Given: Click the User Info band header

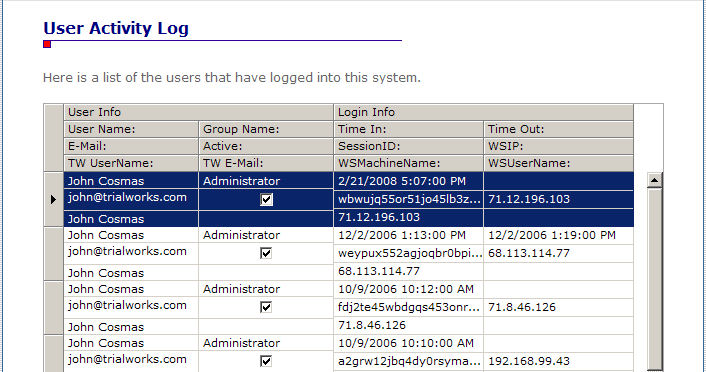Looking at the screenshot, I should click(199, 112).
